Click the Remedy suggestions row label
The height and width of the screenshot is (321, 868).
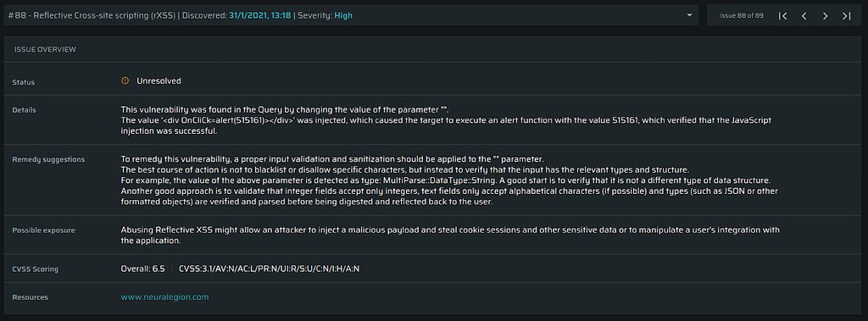[x=48, y=159]
